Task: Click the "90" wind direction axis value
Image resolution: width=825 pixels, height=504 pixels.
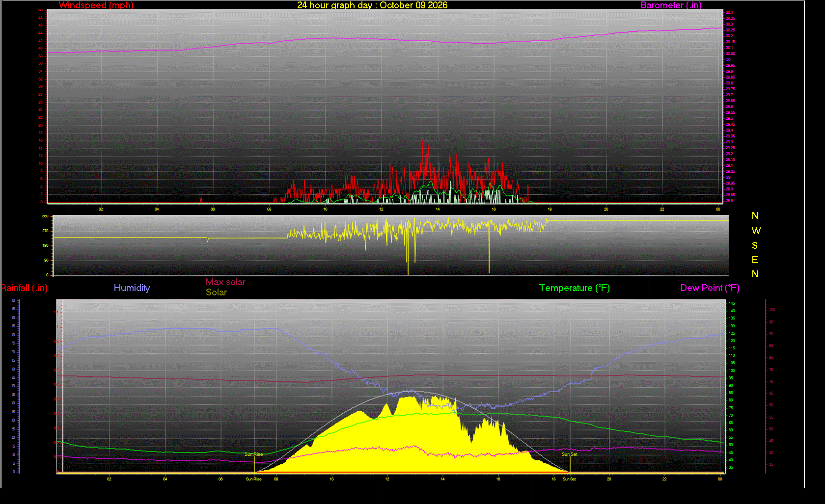Action: tap(47, 260)
